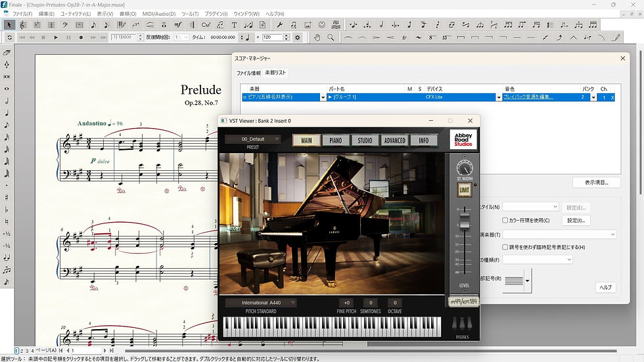This screenshot has height=362, width=644.
Task: Switch to the PIANO tab in VST Viewer
Action: 336,141
